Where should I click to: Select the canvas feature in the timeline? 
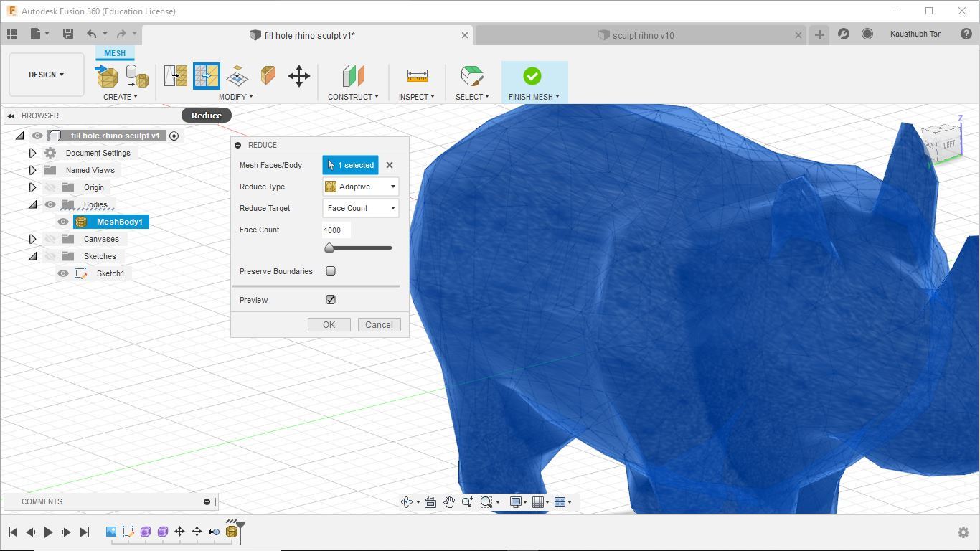coord(111,532)
